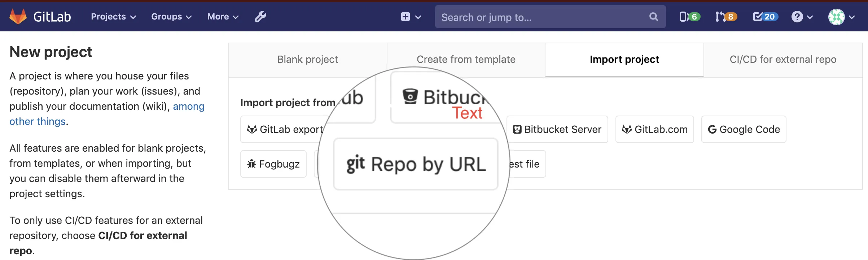The image size is (868, 260).
Task: Click the new item plus icon
Action: coord(405,17)
